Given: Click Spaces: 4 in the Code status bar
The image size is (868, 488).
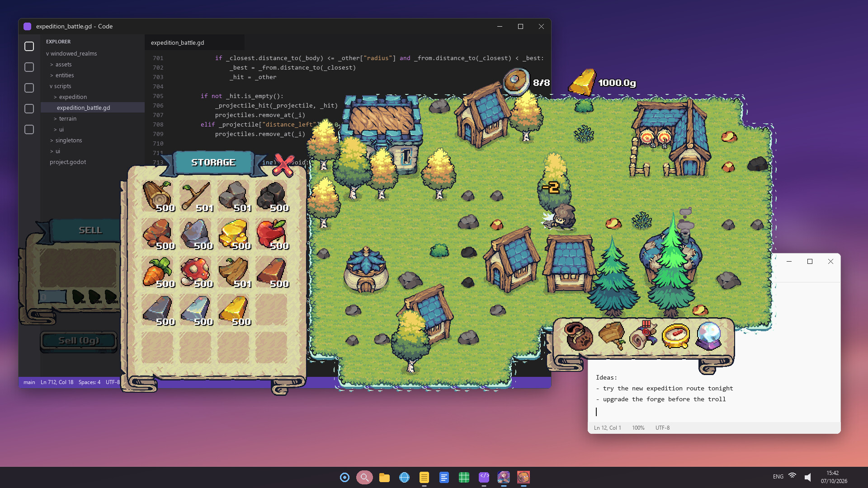Looking at the screenshot, I should (90, 382).
